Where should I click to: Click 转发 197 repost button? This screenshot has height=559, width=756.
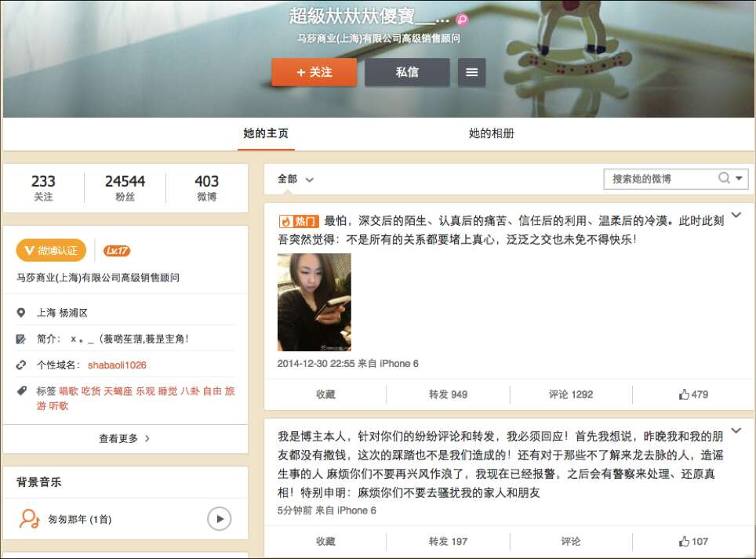pyautogui.click(x=448, y=542)
